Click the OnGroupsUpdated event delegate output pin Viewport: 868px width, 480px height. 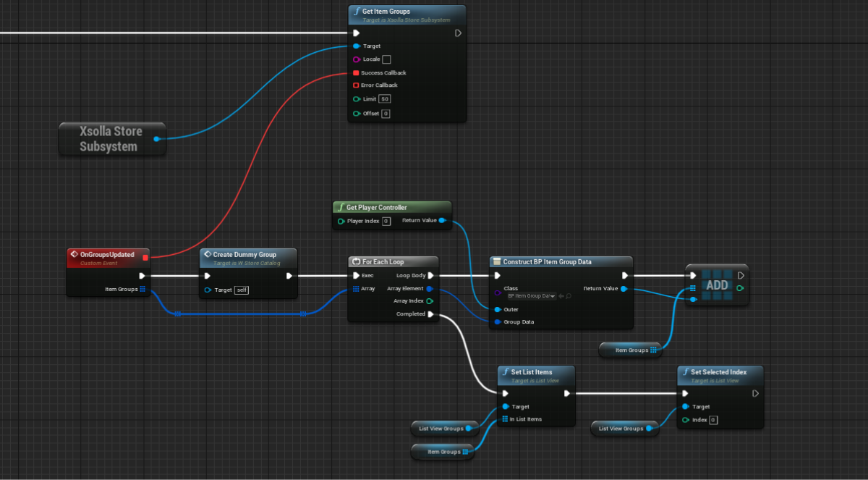point(145,257)
